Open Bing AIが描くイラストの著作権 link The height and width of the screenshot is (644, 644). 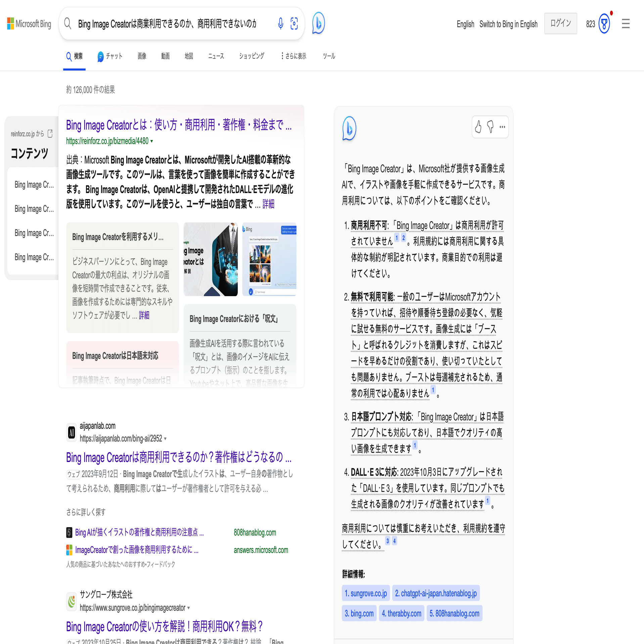[139, 532]
